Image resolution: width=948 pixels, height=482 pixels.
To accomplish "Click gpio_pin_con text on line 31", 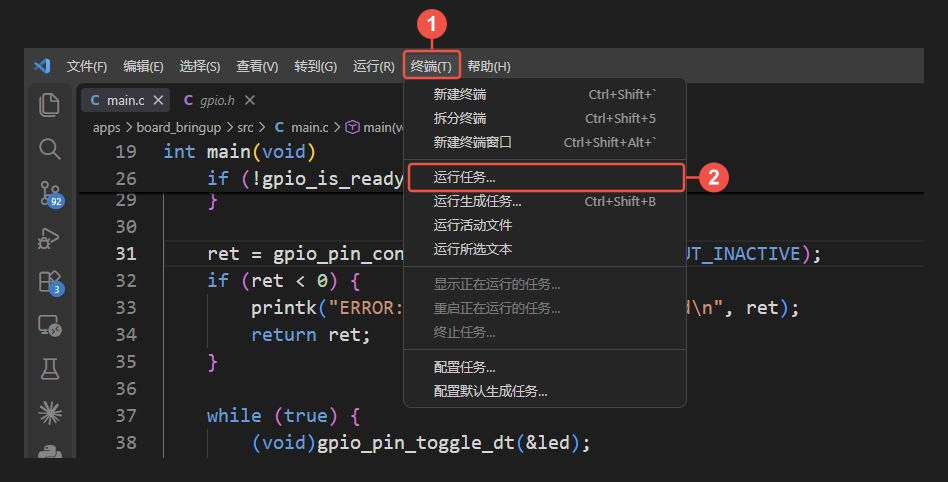I will click(338, 254).
